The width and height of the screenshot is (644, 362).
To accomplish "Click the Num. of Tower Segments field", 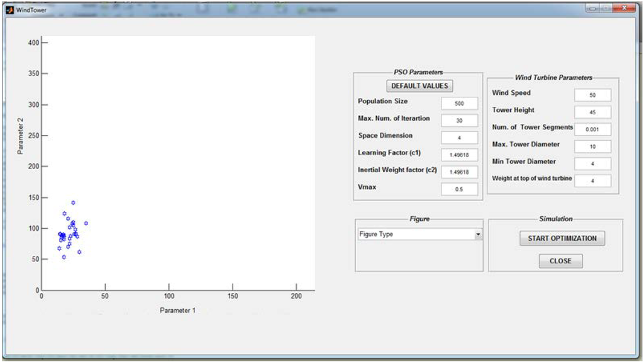I will click(x=592, y=129).
